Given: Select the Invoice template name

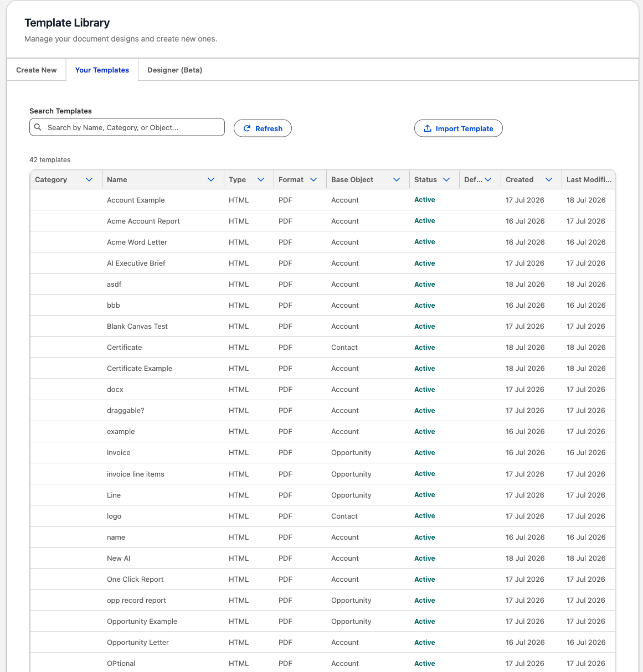Looking at the screenshot, I should (119, 452).
